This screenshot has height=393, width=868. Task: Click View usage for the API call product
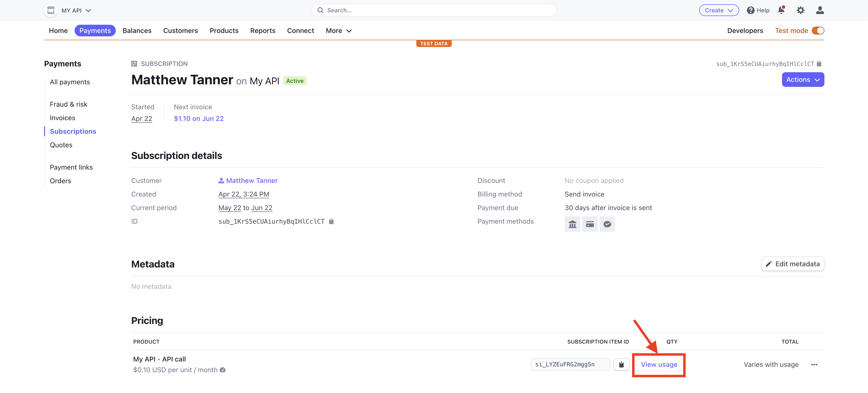659,364
